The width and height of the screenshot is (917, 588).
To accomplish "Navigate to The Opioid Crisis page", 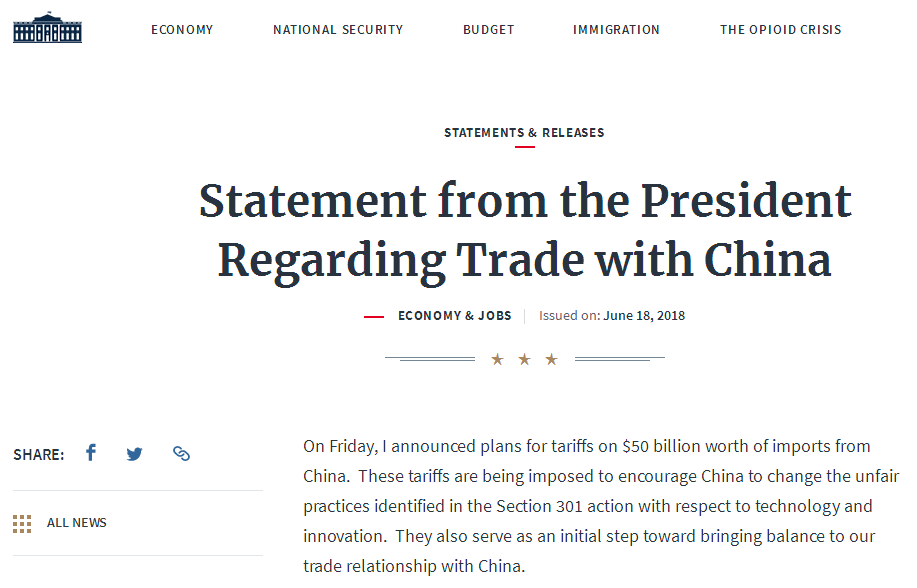I will [780, 30].
